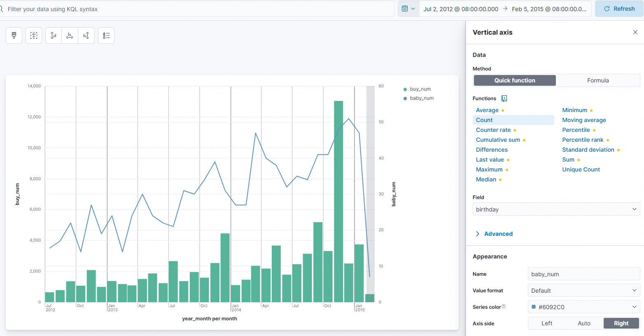
Task: Open bottom axis settings icon
Action: (70, 35)
